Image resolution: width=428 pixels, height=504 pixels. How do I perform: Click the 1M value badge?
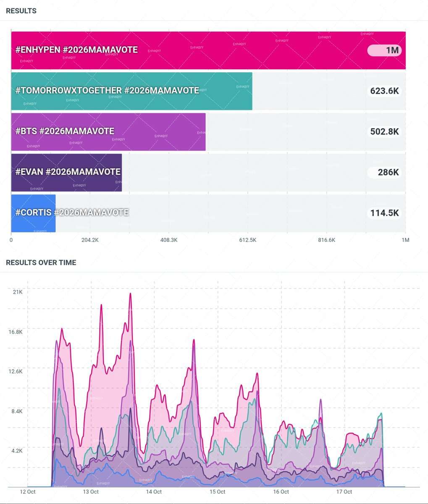pos(384,50)
